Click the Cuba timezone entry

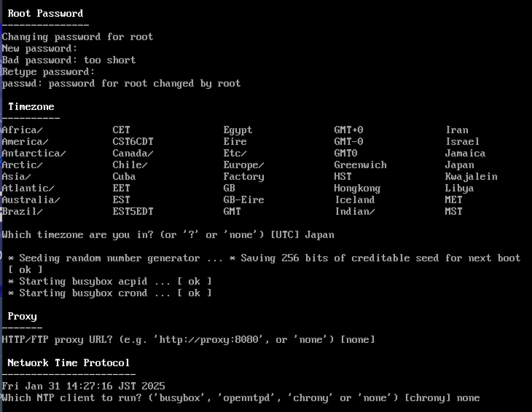coord(124,176)
